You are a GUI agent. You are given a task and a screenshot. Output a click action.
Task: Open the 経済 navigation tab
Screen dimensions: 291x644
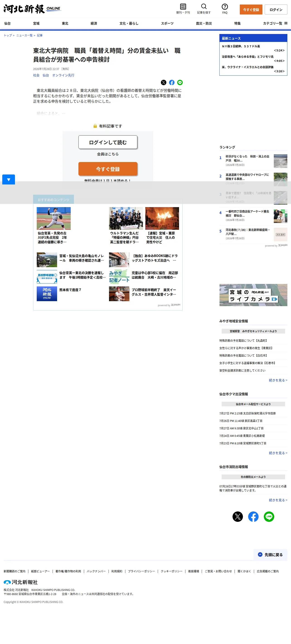(94, 24)
